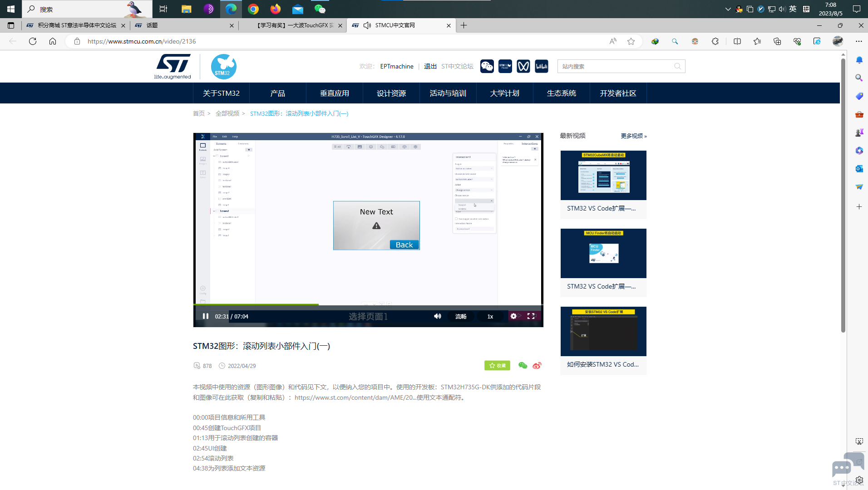
Task: Pause the video playback
Action: 206,316
